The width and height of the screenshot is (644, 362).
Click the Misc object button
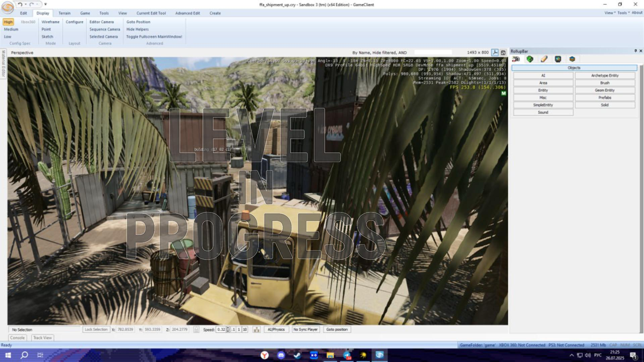(543, 98)
